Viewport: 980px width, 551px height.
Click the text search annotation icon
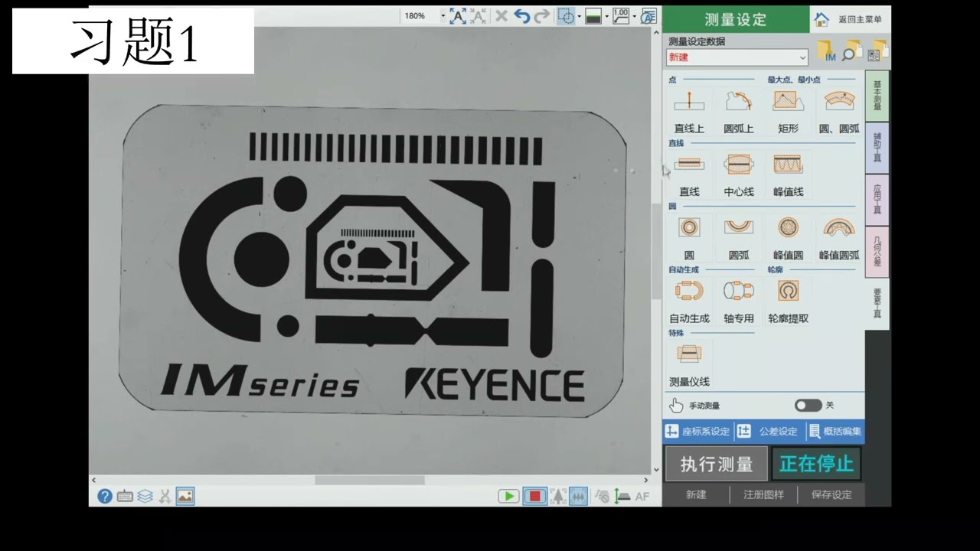pos(648,15)
